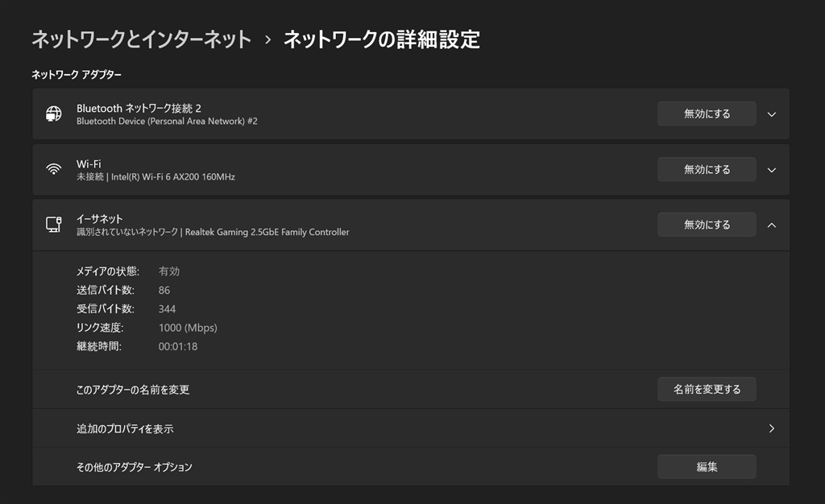Open 追加のプロパティを表示 arrow
This screenshot has height=504, width=825.
coord(771,428)
